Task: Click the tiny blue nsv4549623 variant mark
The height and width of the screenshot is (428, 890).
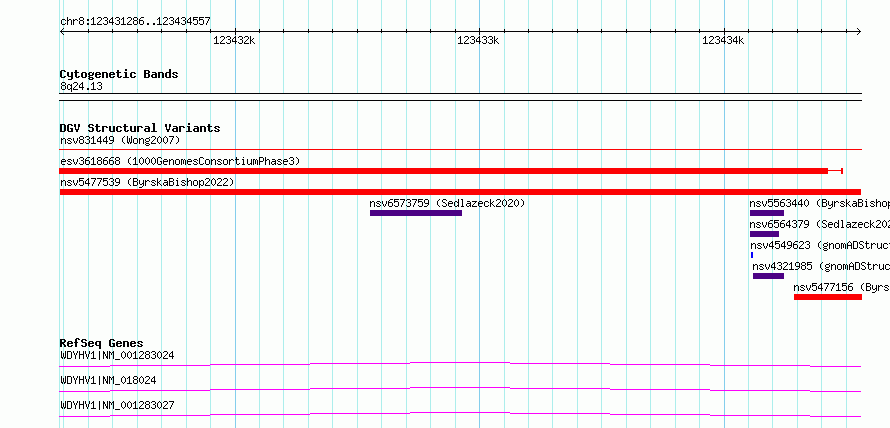Action: tap(752, 255)
